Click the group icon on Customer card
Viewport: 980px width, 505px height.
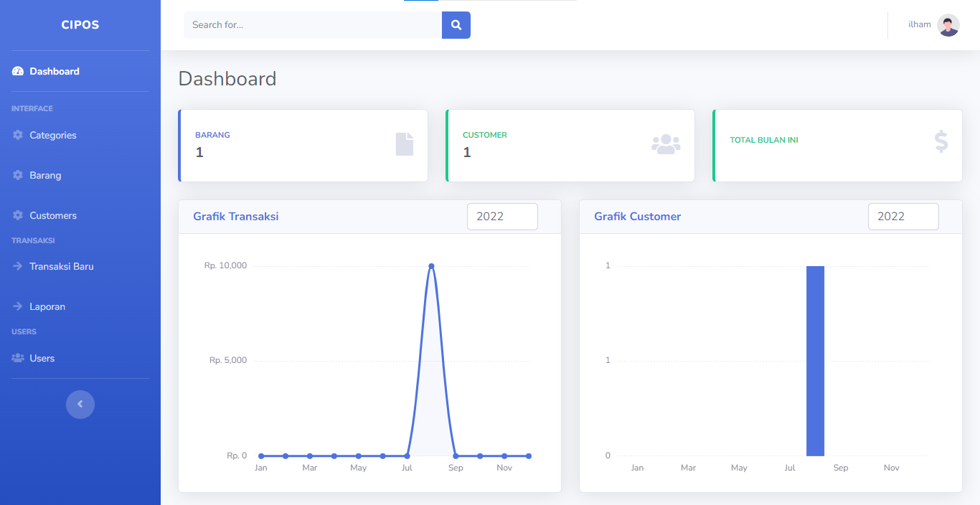point(666,144)
